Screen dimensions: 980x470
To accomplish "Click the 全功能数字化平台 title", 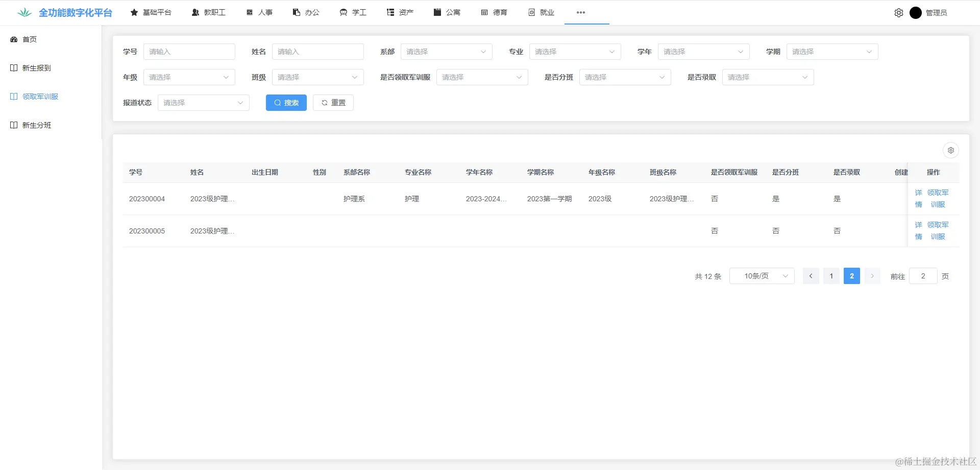I will (76, 13).
